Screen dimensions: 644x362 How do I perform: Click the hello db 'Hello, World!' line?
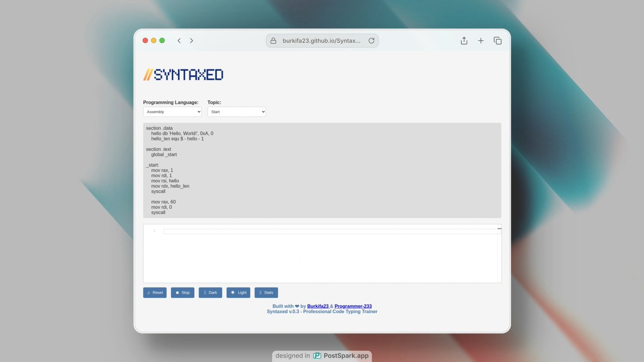pyautogui.click(x=182, y=133)
